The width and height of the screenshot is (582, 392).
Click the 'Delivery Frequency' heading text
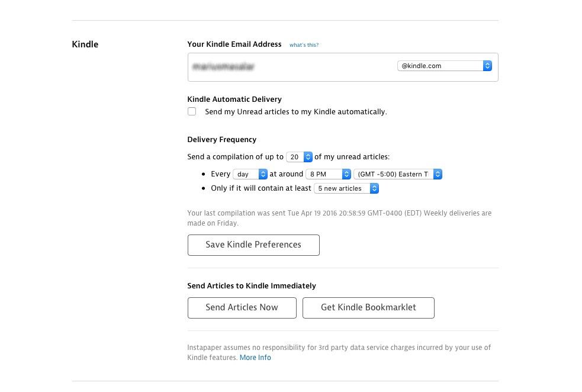222,140
